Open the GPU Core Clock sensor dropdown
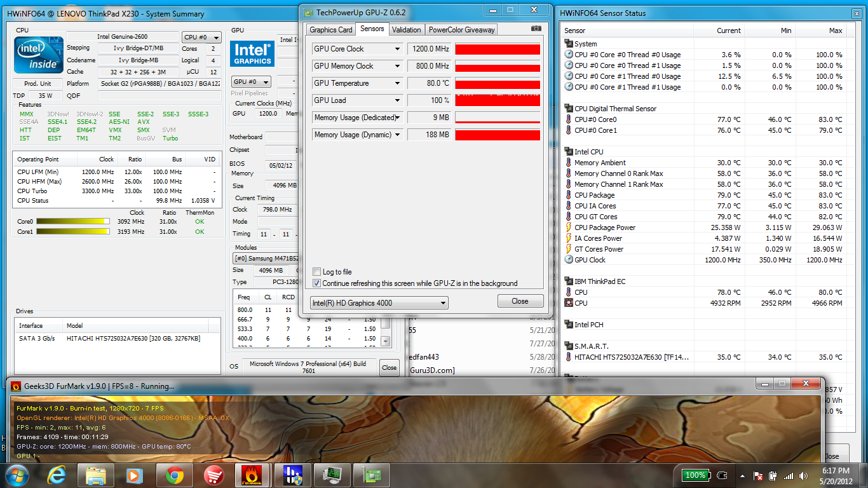Viewport: 868px width, 488px height. click(x=398, y=49)
